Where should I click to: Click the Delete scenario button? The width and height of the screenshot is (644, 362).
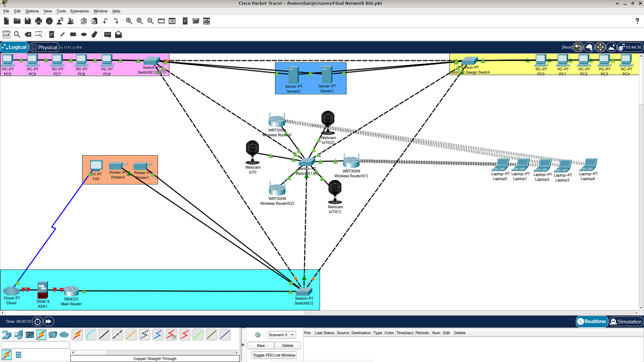click(x=287, y=346)
